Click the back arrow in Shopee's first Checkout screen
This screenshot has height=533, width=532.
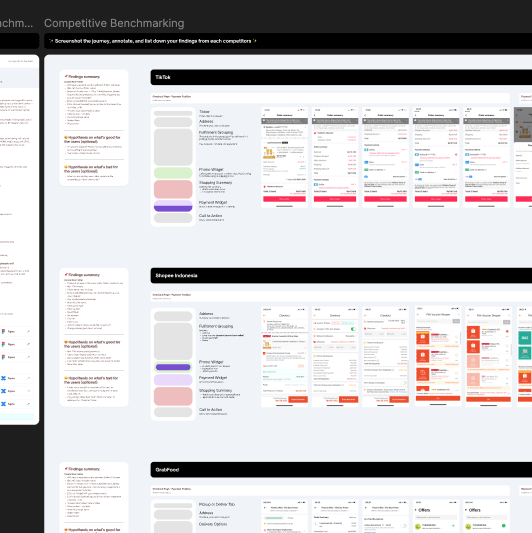pos(264,315)
